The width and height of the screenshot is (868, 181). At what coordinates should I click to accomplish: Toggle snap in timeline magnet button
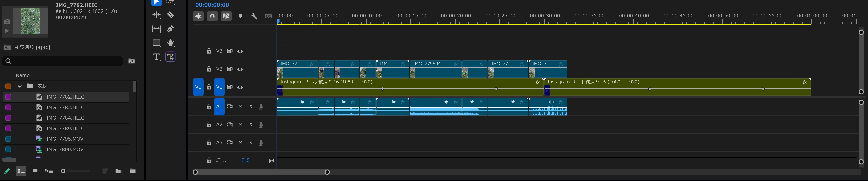212,16
